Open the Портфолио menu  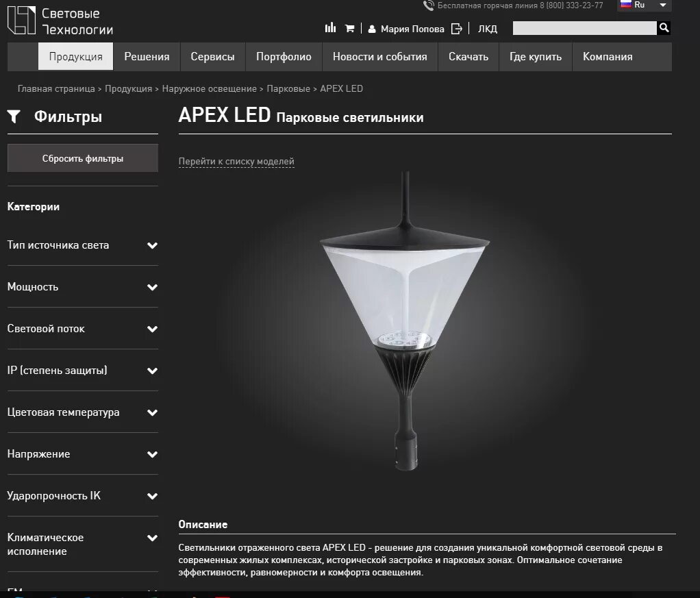coord(284,57)
